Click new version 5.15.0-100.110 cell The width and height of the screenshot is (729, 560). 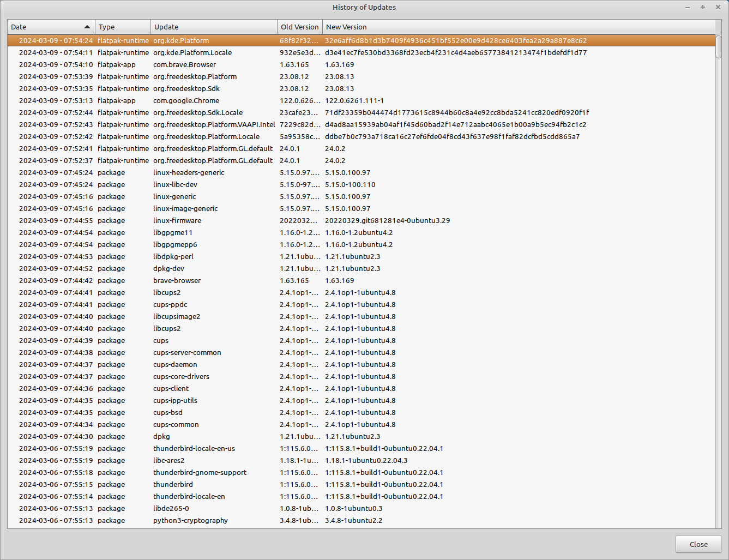(x=350, y=184)
